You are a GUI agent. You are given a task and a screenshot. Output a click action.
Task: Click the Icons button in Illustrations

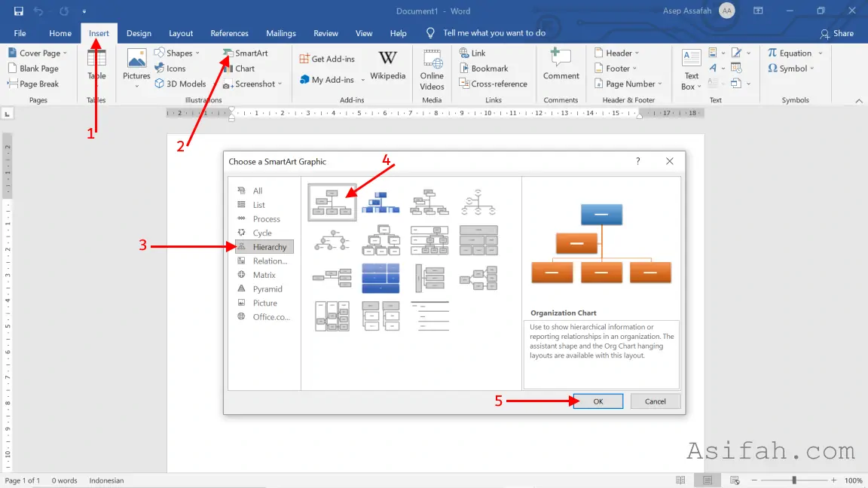tap(170, 69)
